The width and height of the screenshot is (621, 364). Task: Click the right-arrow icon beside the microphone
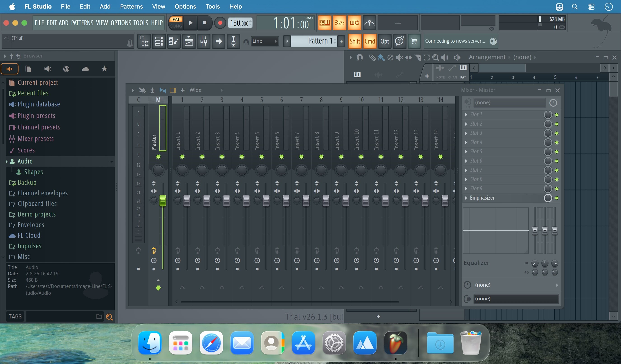[x=219, y=41]
